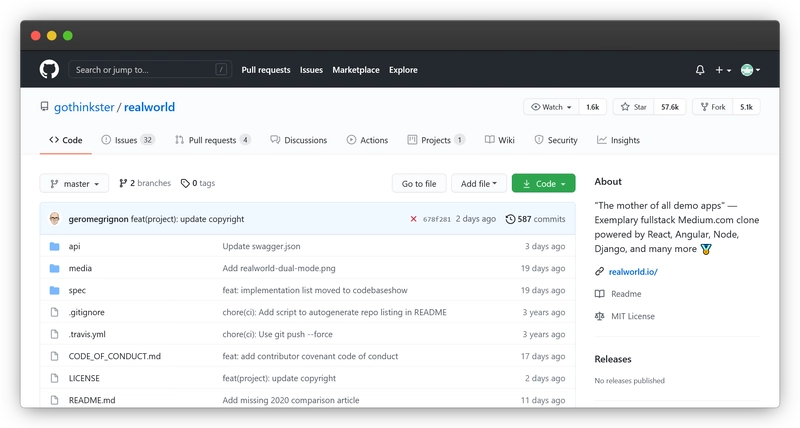Open the Wiki tab
This screenshot has width=800, height=428.
tap(499, 140)
